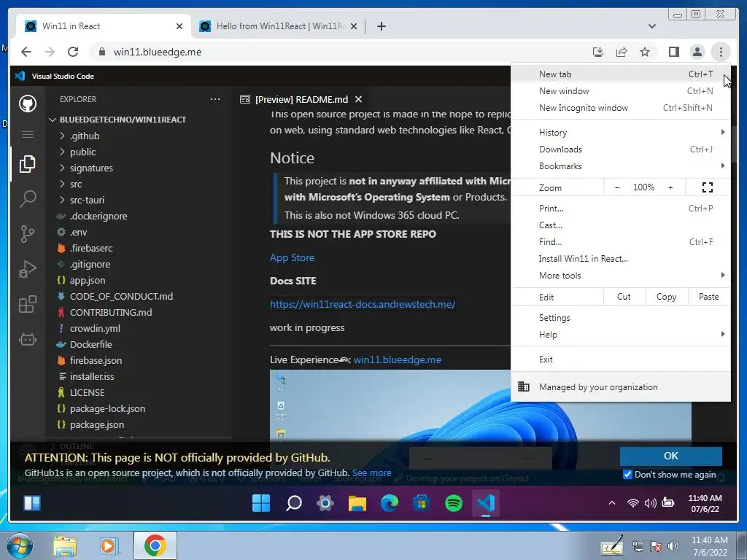Image resolution: width=747 pixels, height=560 pixels.
Task: Open Downloads from Chrome menu
Action: [621, 149]
